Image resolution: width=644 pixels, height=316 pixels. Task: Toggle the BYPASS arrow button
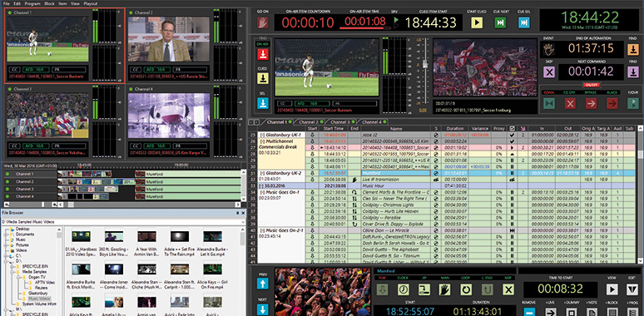(x=591, y=103)
